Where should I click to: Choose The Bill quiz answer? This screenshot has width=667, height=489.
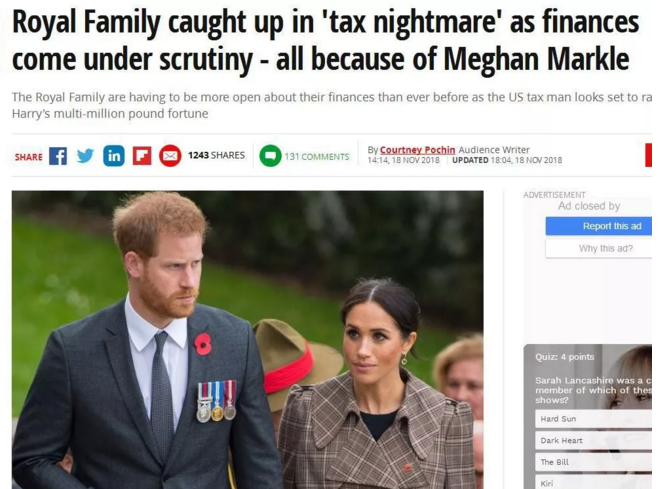tap(593, 462)
